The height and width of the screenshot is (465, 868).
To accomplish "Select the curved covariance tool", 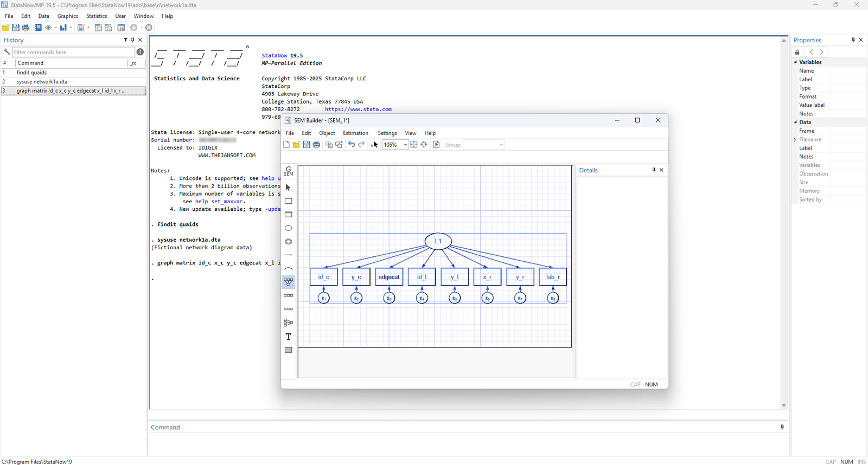I will click(289, 269).
